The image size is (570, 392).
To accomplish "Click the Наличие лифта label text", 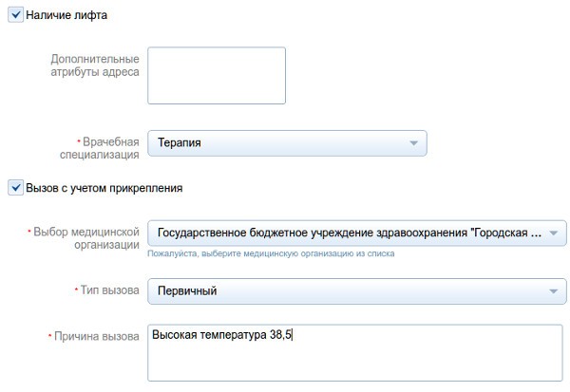I will [66, 15].
